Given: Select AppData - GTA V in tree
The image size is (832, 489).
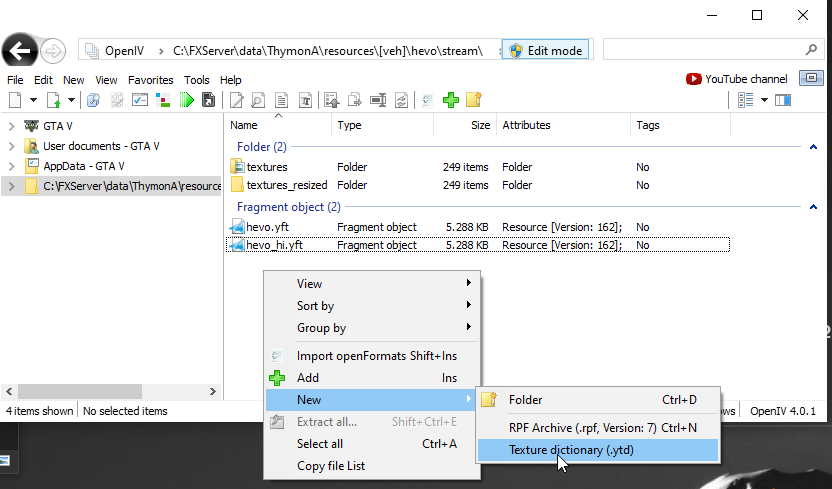Looking at the screenshot, I should click(84, 166).
